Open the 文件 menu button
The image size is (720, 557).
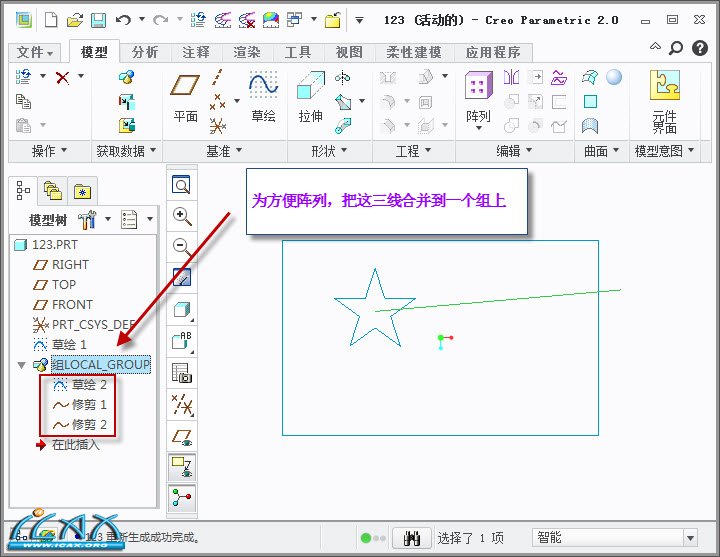[x=37, y=53]
